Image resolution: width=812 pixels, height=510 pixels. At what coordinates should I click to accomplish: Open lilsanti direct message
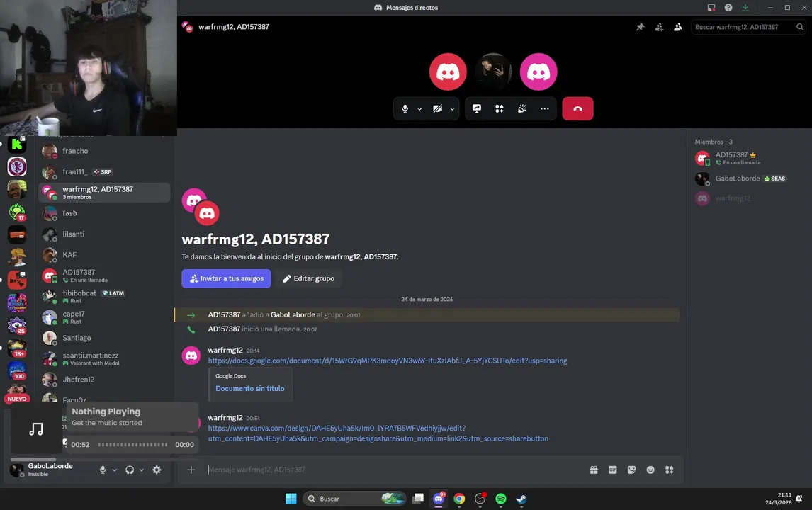104,234
